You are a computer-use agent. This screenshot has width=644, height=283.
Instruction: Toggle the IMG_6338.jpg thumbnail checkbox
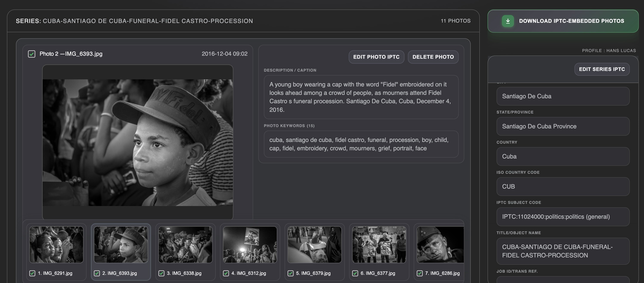point(161,273)
